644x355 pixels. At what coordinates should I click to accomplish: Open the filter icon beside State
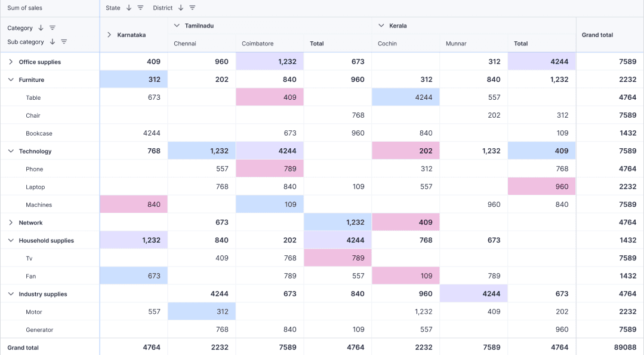click(x=140, y=8)
